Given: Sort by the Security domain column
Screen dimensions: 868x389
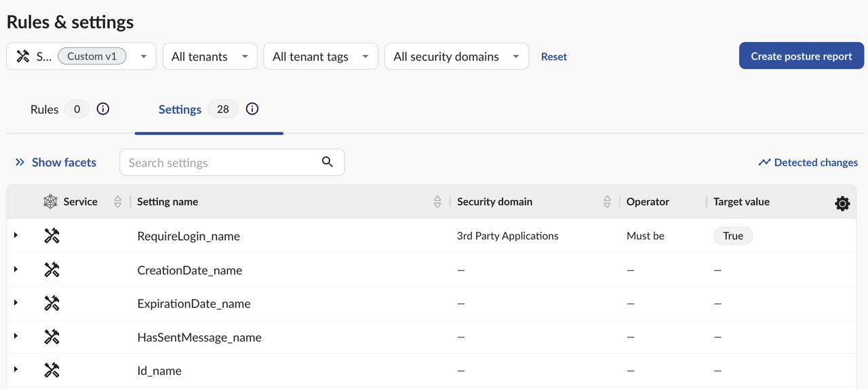Looking at the screenshot, I should pos(607,202).
